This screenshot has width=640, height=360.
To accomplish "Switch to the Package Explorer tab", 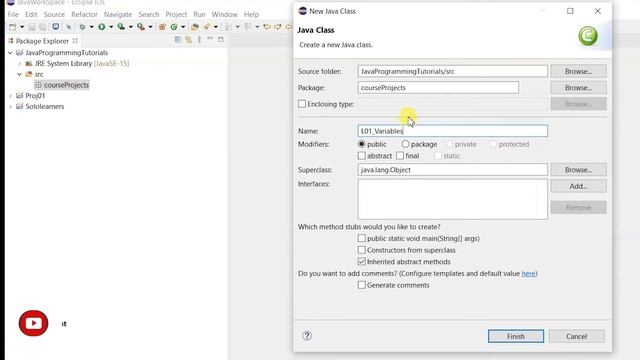I will pyautogui.click(x=42, y=41).
